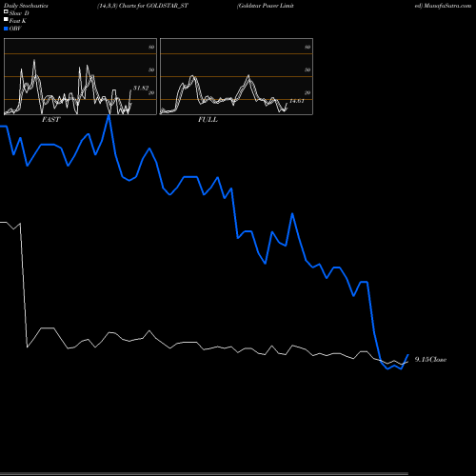Click the FAST label under the chart
476x476 pixels.
tap(50, 120)
